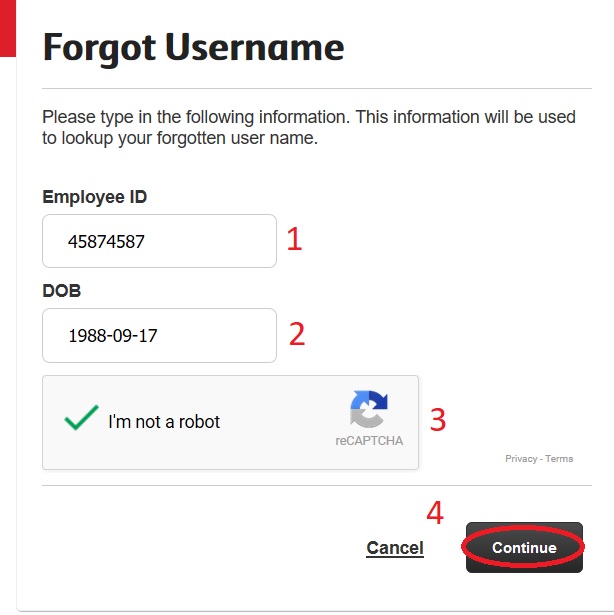The image size is (614, 615).
Task: Click the reCAPTCHA logo icon
Action: pos(368,409)
